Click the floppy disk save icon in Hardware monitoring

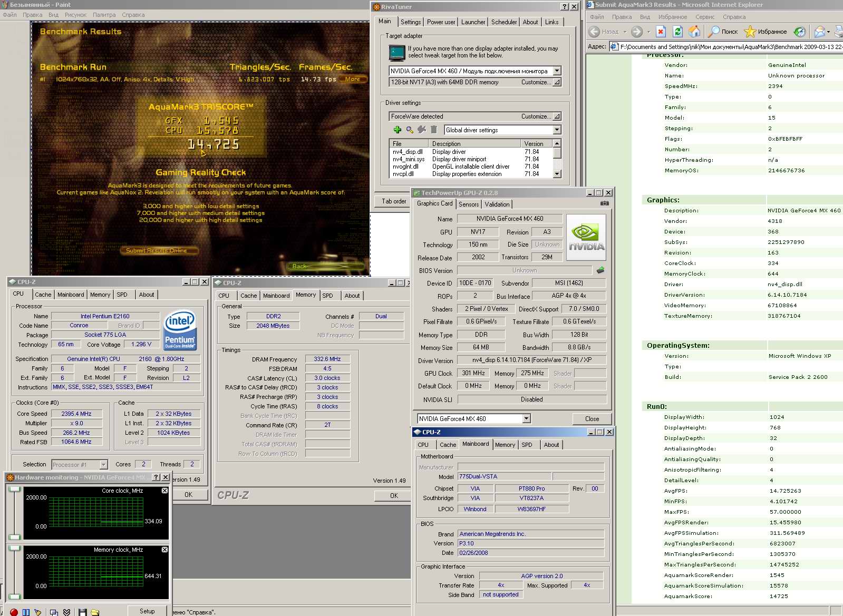click(82, 612)
